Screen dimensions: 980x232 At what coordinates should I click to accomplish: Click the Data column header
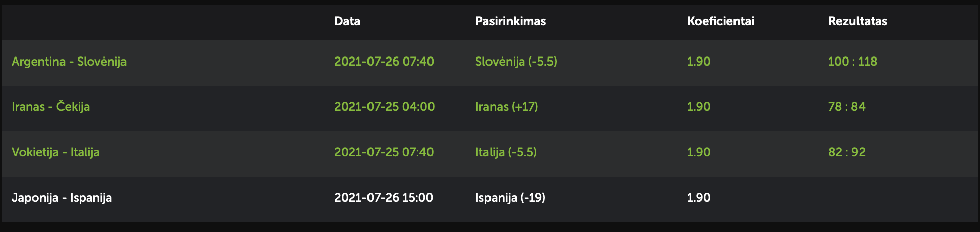click(x=347, y=21)
